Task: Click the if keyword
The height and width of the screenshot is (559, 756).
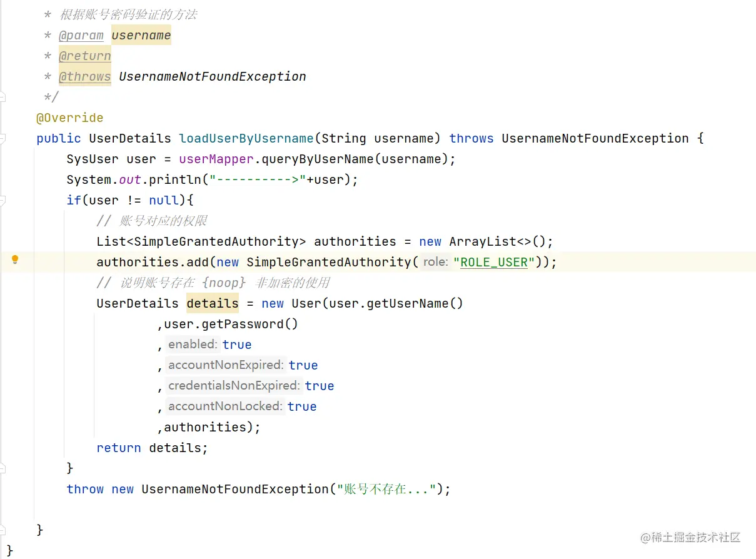Action: pyautogui.click(x=74, y=200)
